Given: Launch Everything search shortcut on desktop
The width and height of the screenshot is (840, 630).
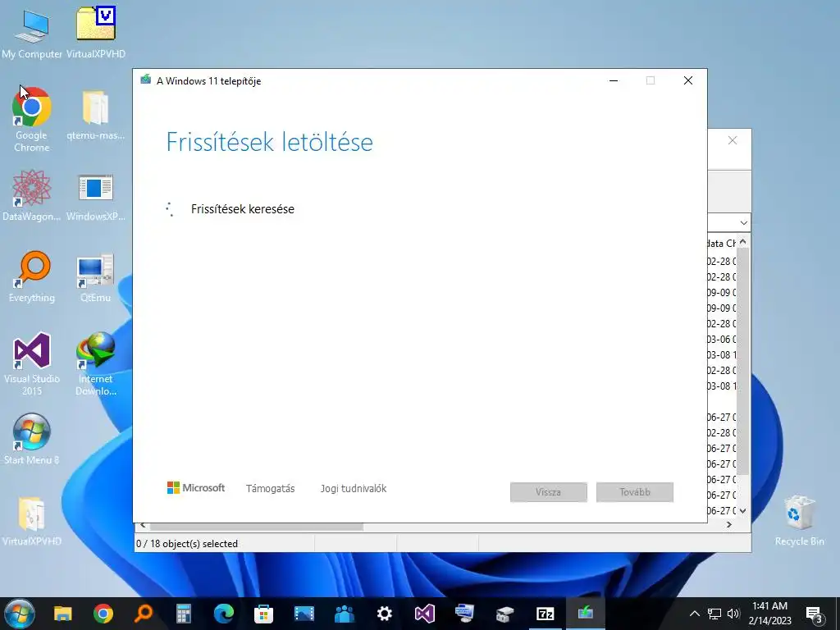Looking at the screenshot, I should point(32,277).
